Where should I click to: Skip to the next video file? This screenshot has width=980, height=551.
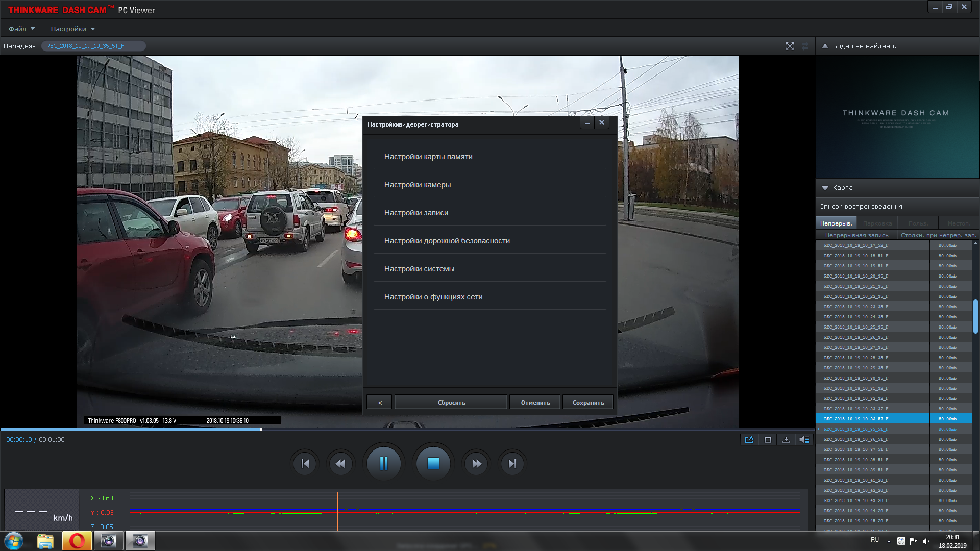(512, 463)
